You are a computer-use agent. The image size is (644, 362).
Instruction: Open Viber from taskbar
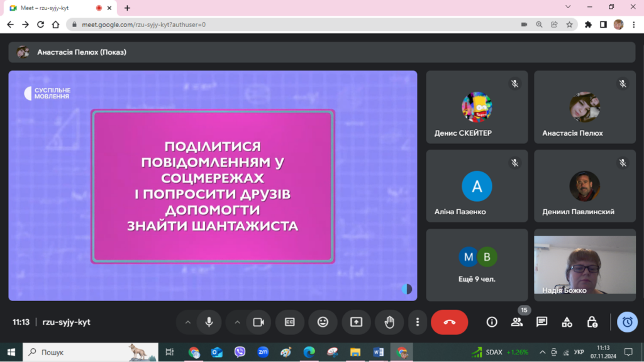tap(240, 352)
